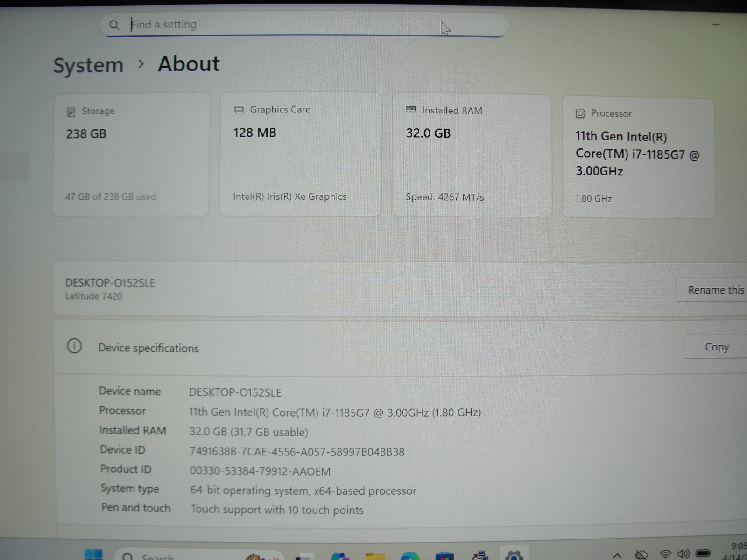The width and height of the screenshot is (747, 560).
Task: Open Wi-Fi network tray icon
Action: click(665, 554)
